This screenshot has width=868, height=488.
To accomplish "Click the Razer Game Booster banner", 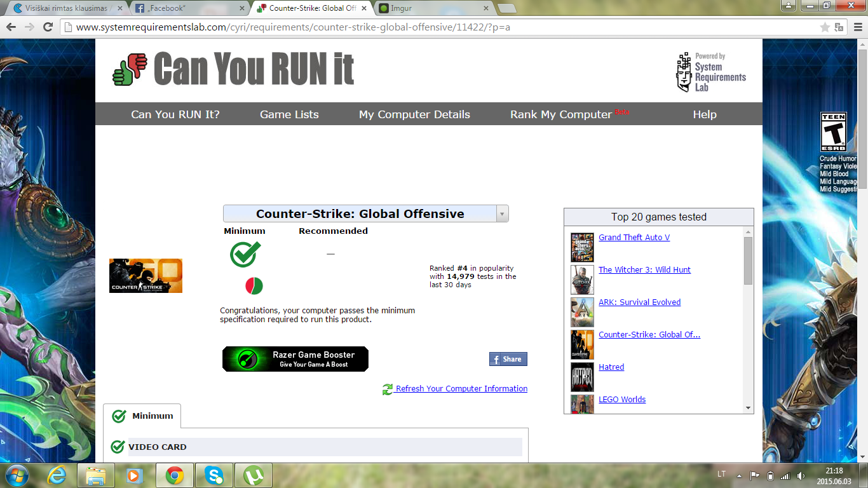I will 295,359.
